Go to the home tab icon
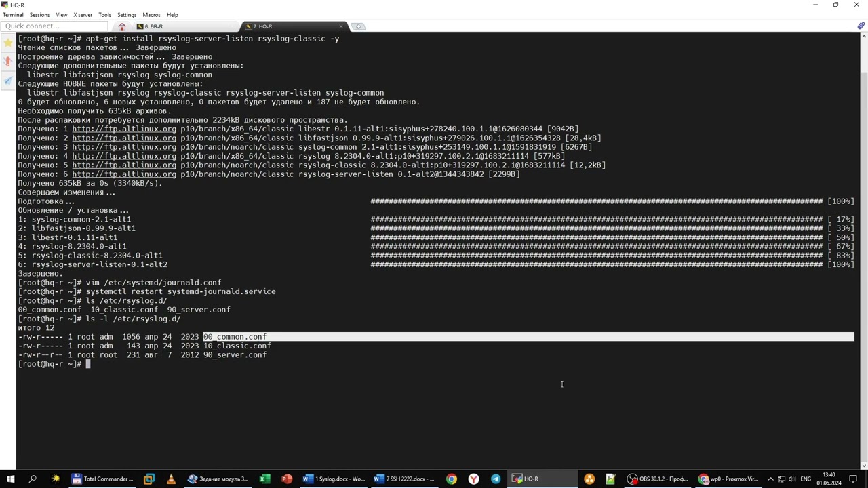Screen dimensions: 868x488 point(122,26)
